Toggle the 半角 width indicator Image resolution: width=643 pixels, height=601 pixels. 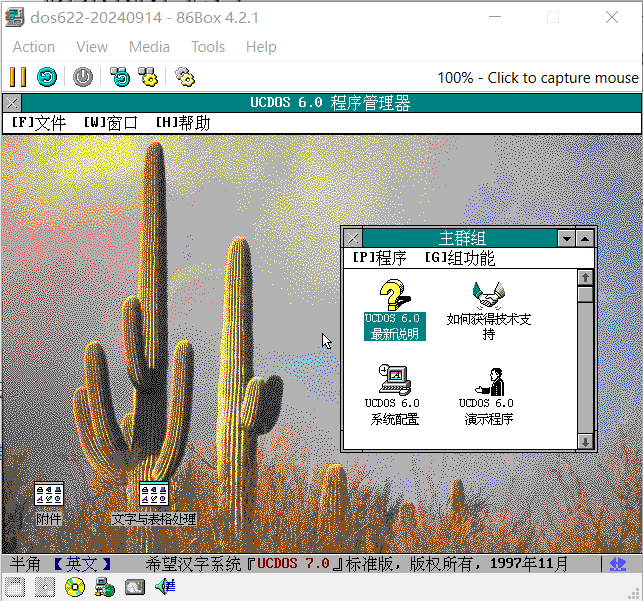tap(25, 565)
